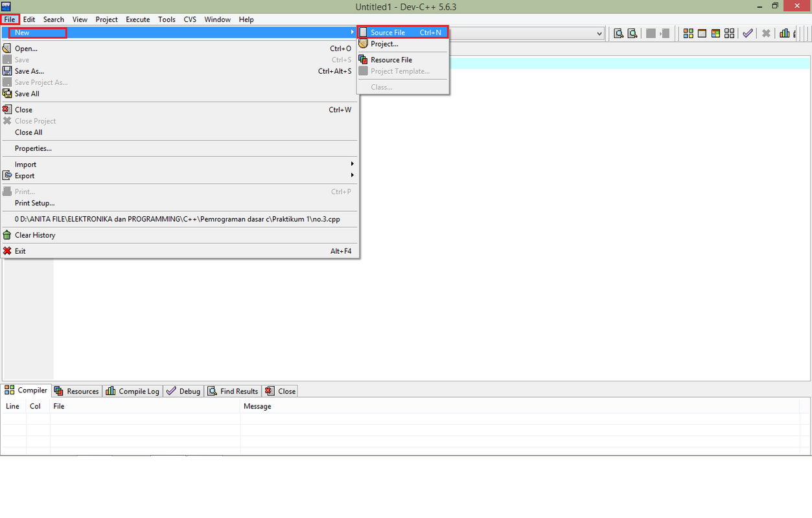Click the first Find magnifier toolbar icon

coord(618,34)
